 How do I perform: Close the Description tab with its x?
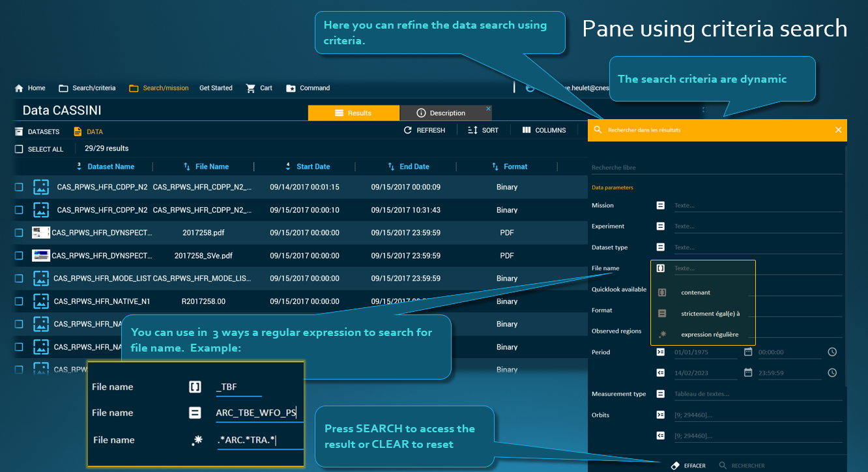(488, 109)
